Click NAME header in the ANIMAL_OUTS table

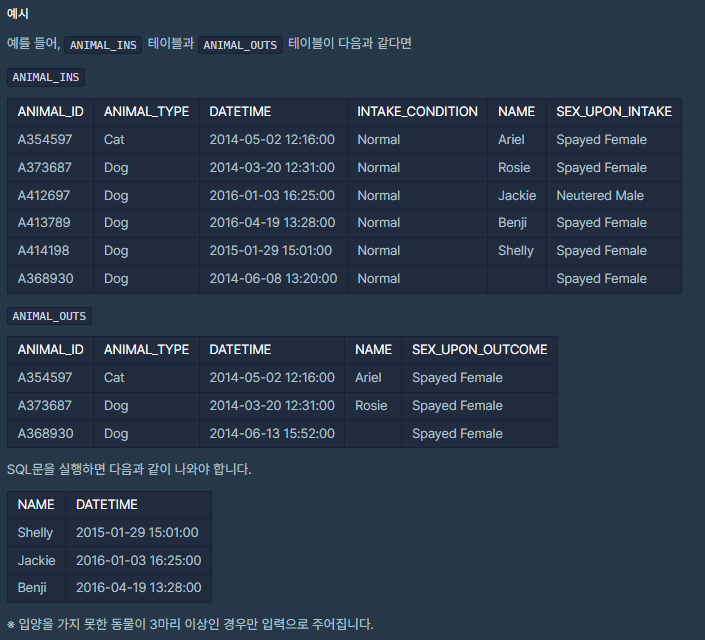373,349
